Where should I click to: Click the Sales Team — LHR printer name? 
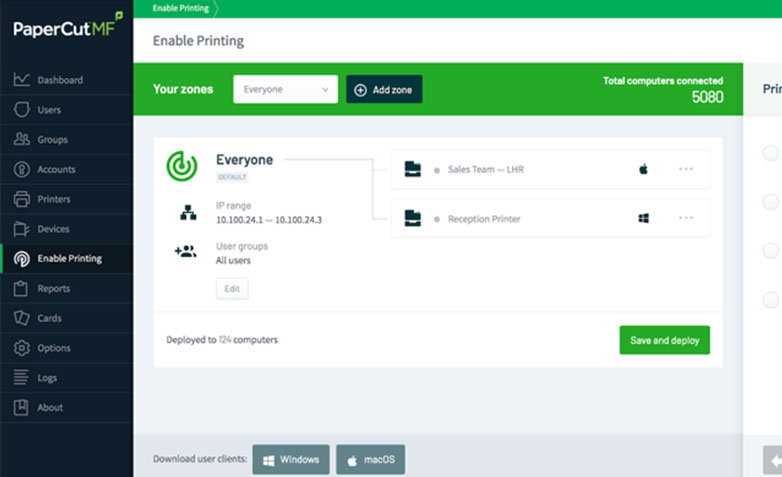pos(486,169)
